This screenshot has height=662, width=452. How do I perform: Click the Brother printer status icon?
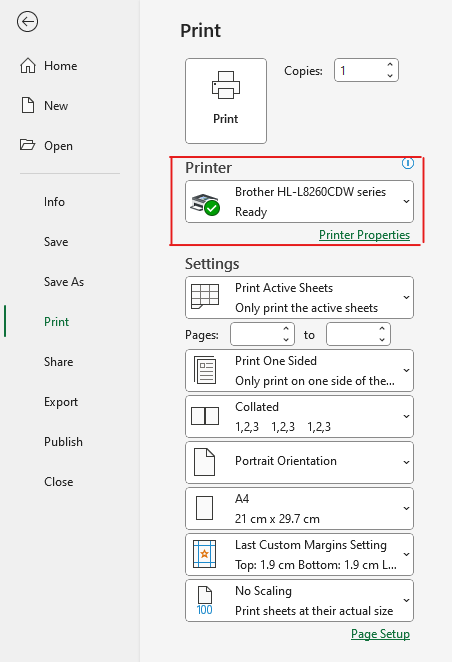pyautogui.click(x=205, y=204)
